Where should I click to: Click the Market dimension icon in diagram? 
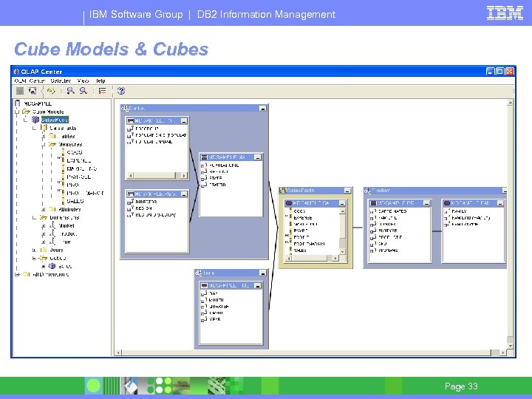pos(125,108)
